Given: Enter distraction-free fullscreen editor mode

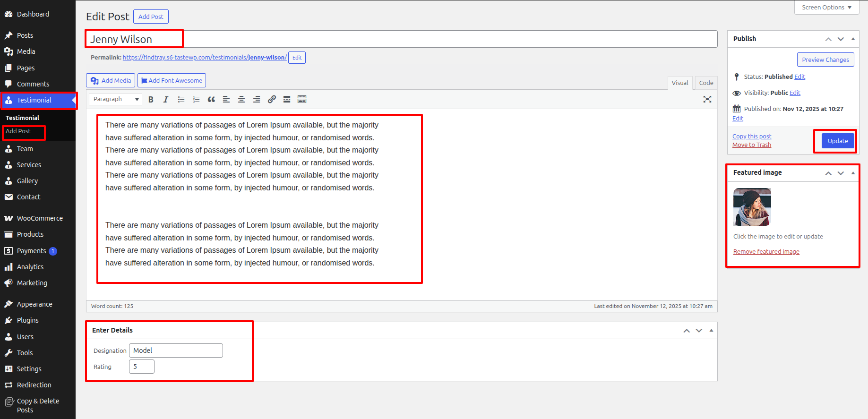Looking at the screenshot, I should (707, 99).
